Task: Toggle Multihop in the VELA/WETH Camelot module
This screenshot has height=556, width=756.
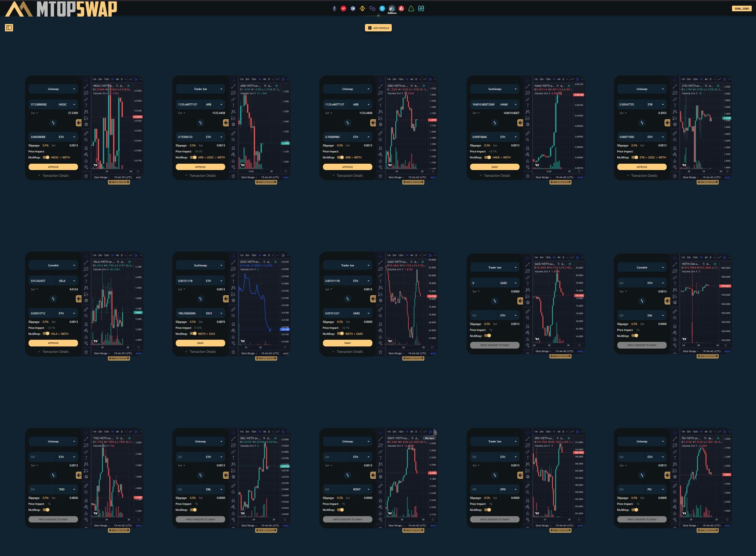Action: [x=46, y=334]
